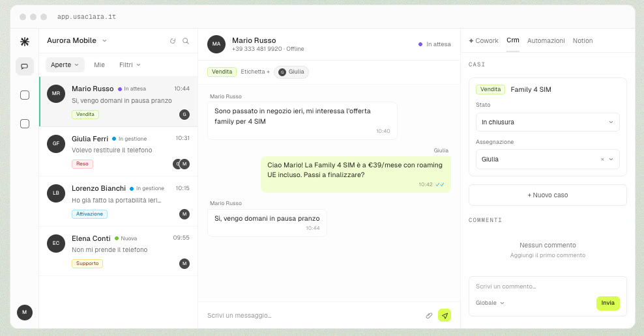Click the GF avatar for Giulia Ferri
The image size is (644, 336).
click(56, 144)
